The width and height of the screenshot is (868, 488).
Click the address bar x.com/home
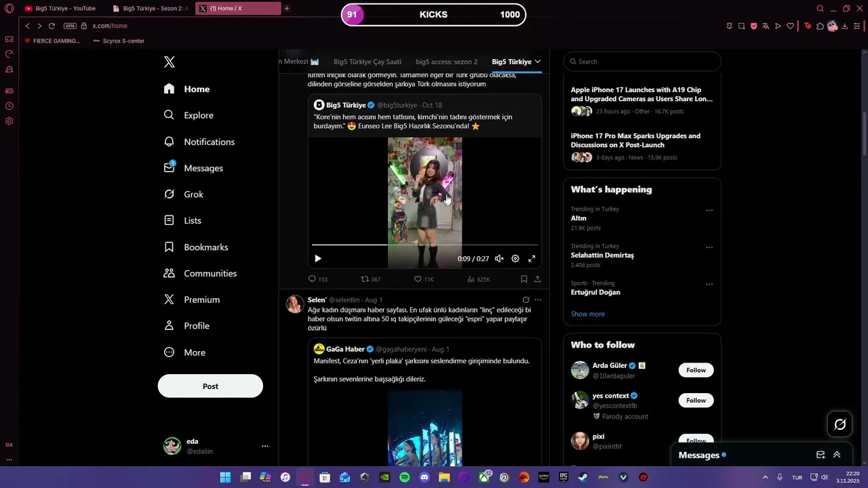point(110,26)
